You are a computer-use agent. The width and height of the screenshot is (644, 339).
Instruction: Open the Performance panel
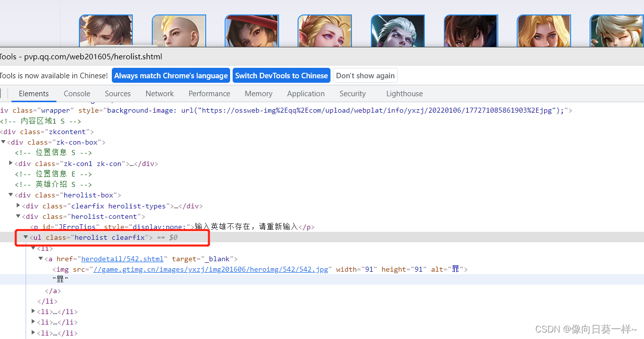click(209, 93)
